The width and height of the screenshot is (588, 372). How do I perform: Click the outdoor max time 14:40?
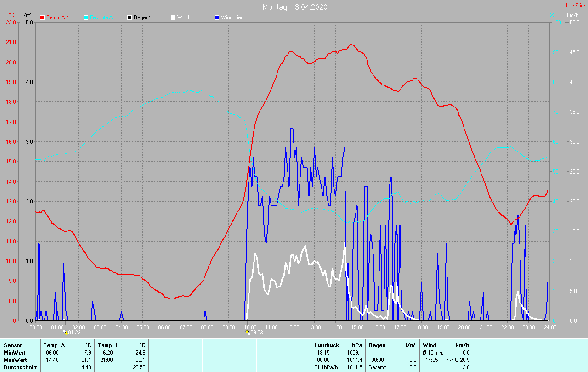pos(52,360)
